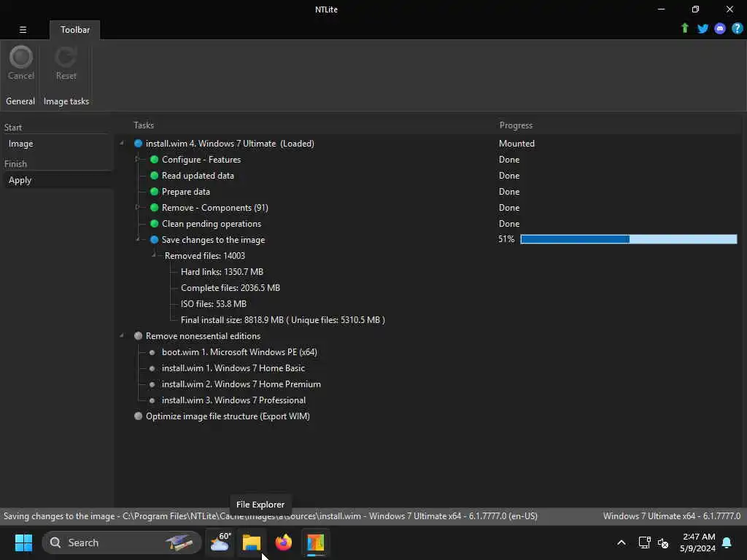Select the Read updated data row
Viewport: 747px width, 560px height.
point(198,175)
